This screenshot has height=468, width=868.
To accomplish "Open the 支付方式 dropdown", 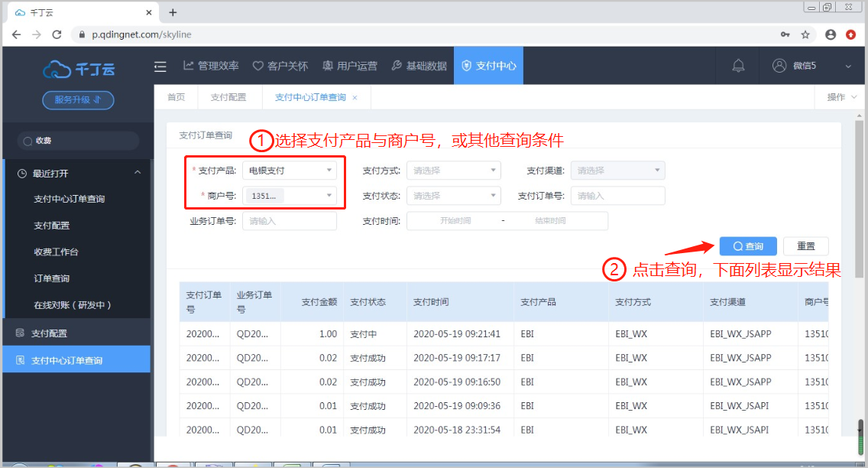I will click(453, 171).
